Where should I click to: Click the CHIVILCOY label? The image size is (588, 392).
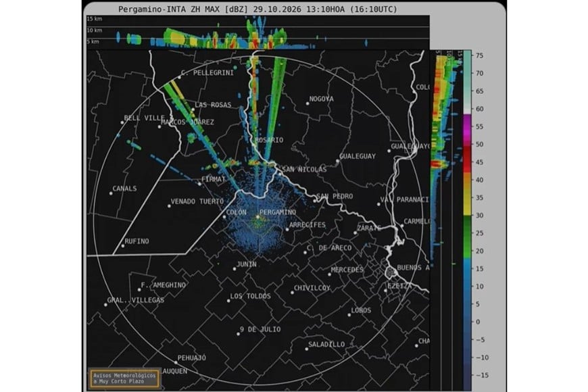coord(312,288)
